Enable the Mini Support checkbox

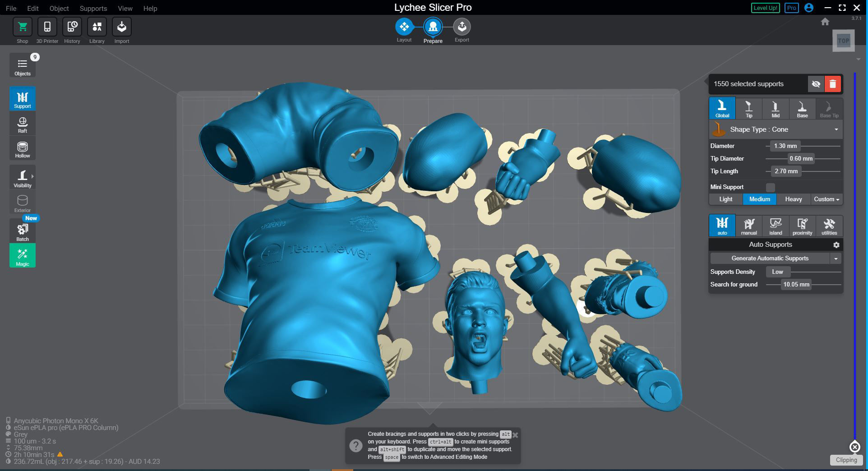tap(771, 187)
